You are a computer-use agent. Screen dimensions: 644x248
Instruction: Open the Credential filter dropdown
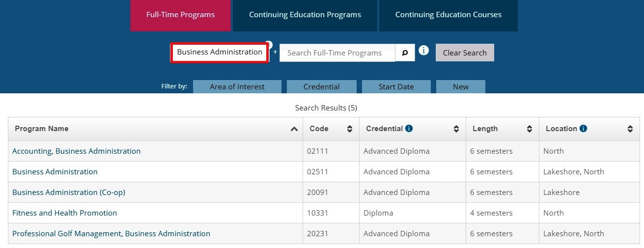[321, 87]
